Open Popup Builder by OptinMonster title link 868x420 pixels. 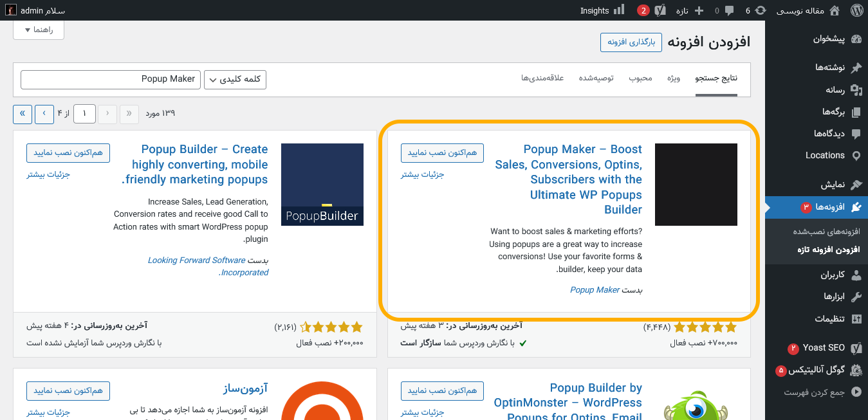[x=568, y=403]
